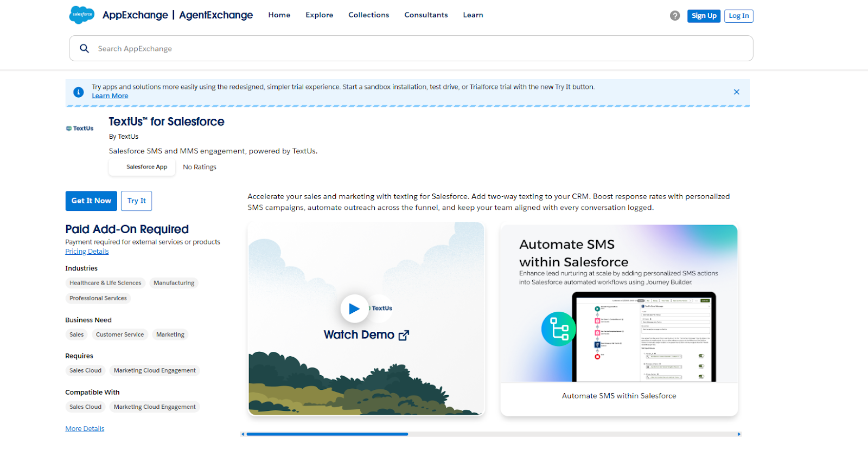This screenshot has height=450, width=868.
Task: Play the Watch Demo video
Action: coord(354,308)
